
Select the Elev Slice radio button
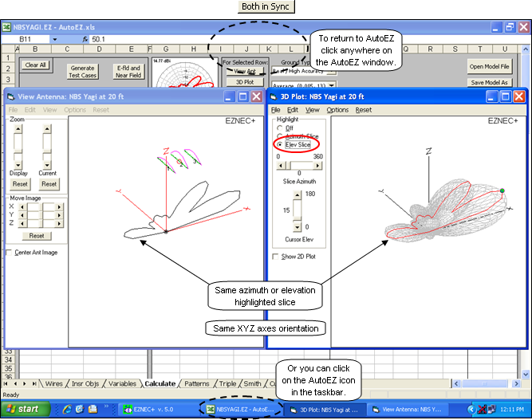279,145
